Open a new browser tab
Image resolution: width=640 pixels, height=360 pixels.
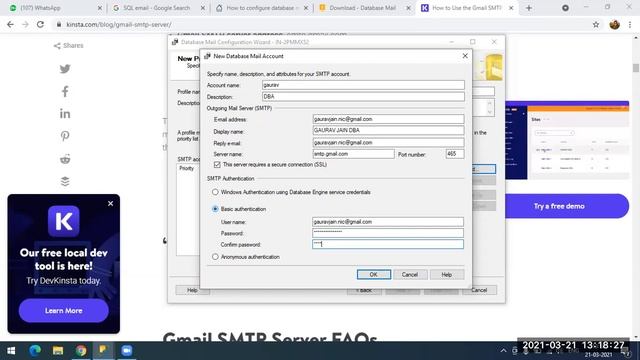[x=529, y=8]
